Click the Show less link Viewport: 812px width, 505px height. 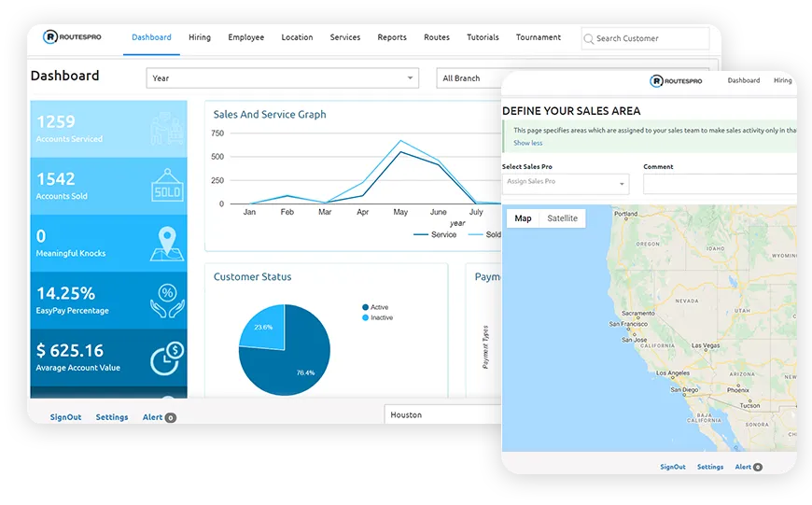point(527,144)
